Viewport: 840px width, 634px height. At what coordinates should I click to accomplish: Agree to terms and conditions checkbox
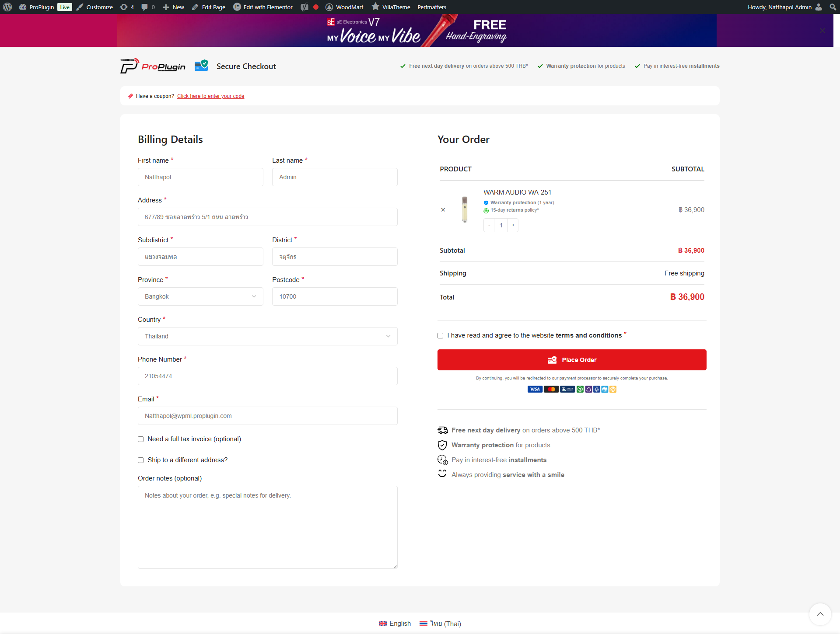pyautogui.click(x=441, y=335)
